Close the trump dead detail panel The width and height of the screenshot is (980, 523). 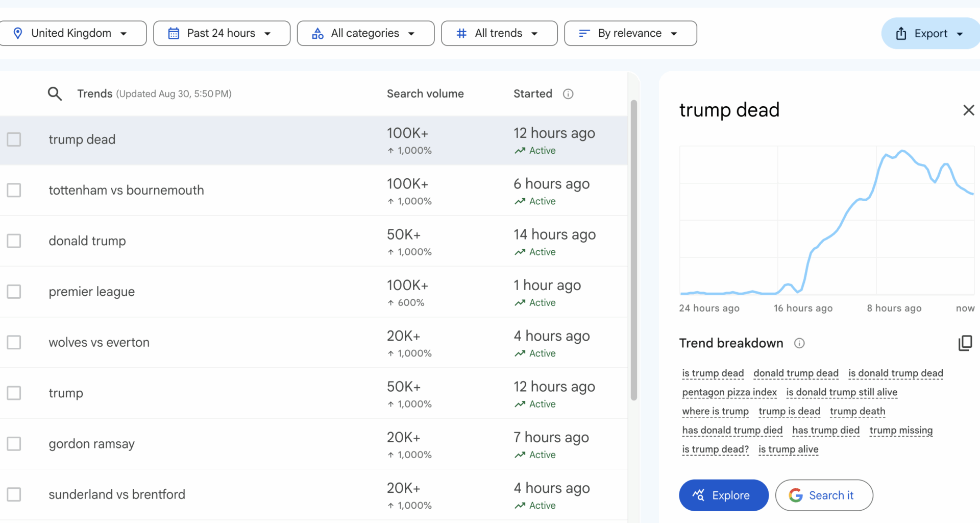(x=968, y=110)
